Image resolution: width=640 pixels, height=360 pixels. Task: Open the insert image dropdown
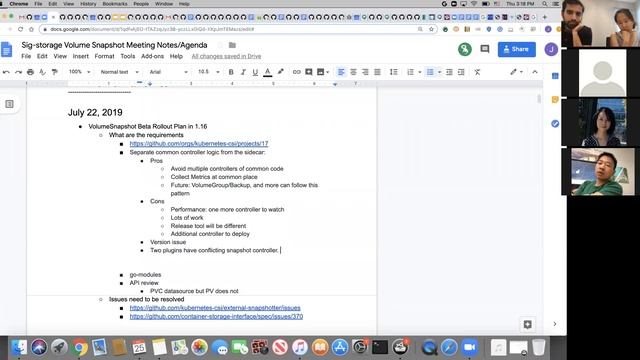tap(323, 72)
